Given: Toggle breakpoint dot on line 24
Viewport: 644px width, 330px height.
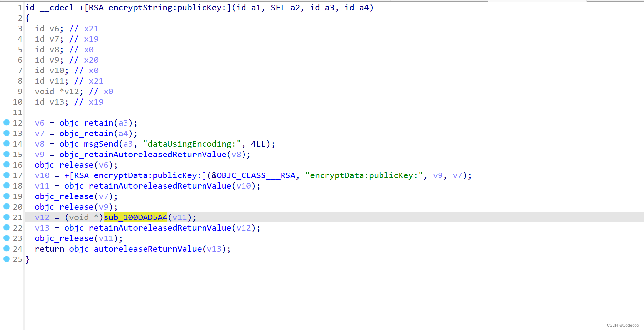Looking at the screenshot, I should (x=7, y=249).
